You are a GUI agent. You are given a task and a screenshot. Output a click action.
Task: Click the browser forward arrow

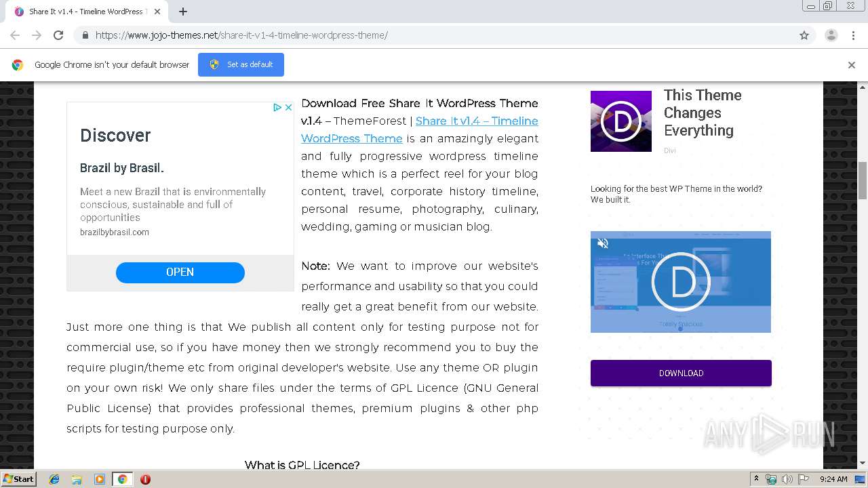point(37,35)
